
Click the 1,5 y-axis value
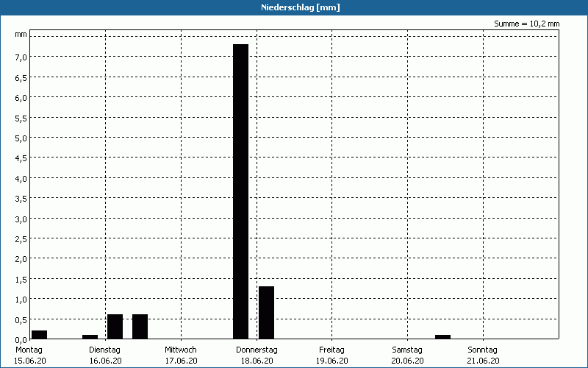coord(21,280)
